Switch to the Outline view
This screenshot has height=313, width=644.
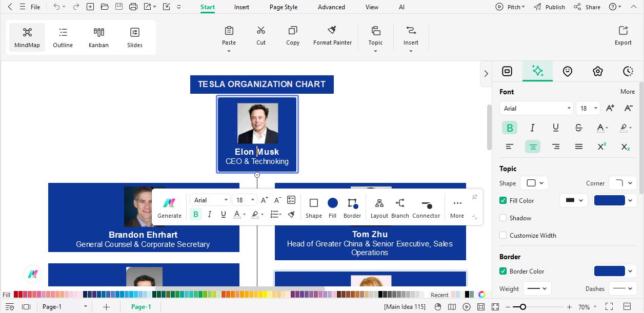tap(63, 37)
